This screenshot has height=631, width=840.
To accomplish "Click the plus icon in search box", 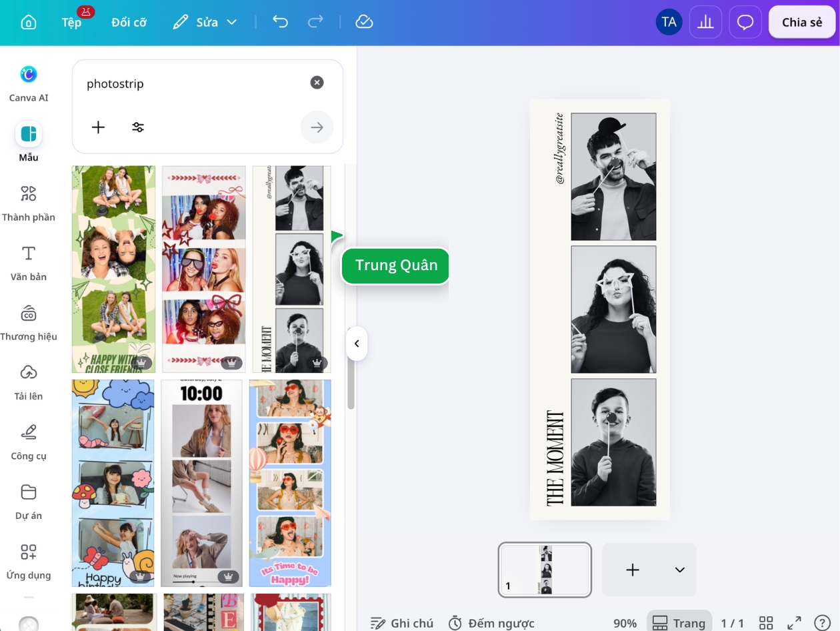I will tap(98, 127).
